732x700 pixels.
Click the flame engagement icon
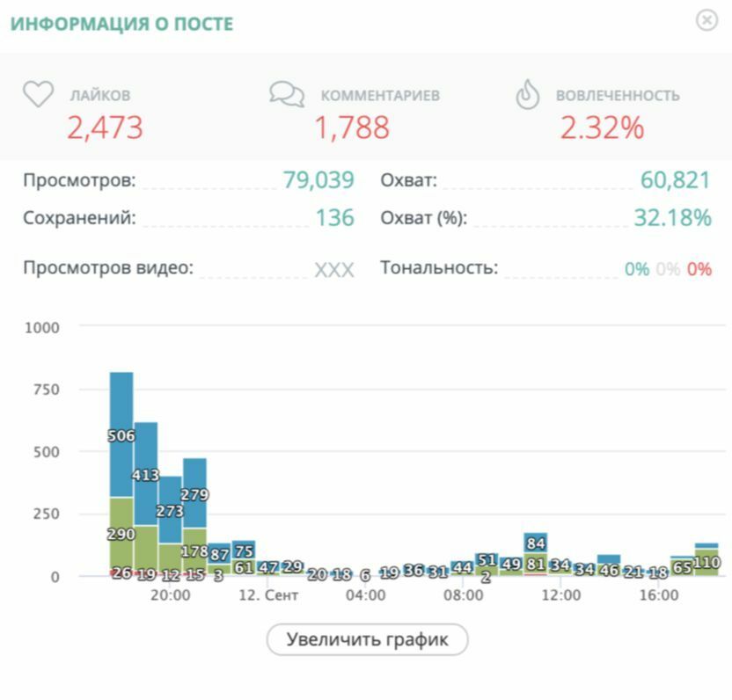pyautogui.click(x=528, y=94)
